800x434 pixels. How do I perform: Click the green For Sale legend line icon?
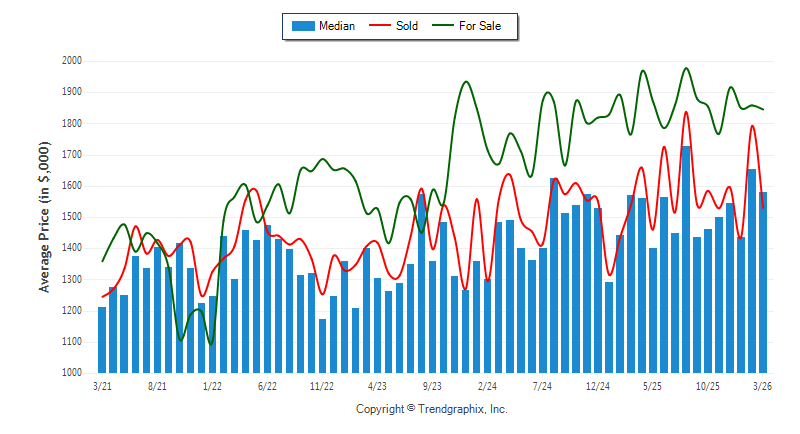[x=444, y=26]
